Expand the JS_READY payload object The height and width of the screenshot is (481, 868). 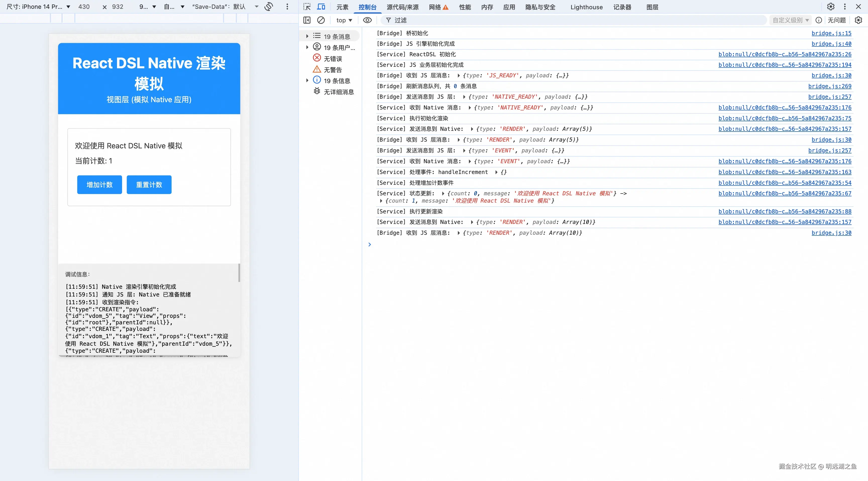coord(459,76)
